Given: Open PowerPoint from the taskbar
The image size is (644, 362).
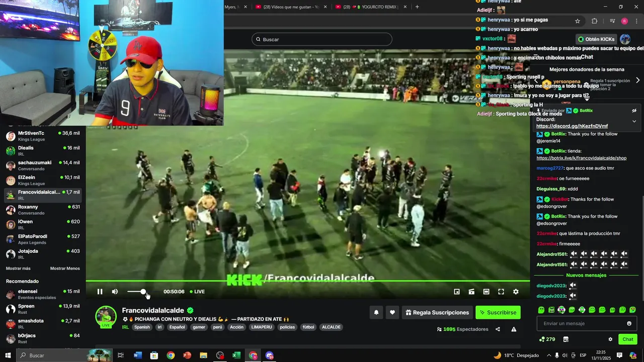Looking at the screenshot, I should pos(187,355).
